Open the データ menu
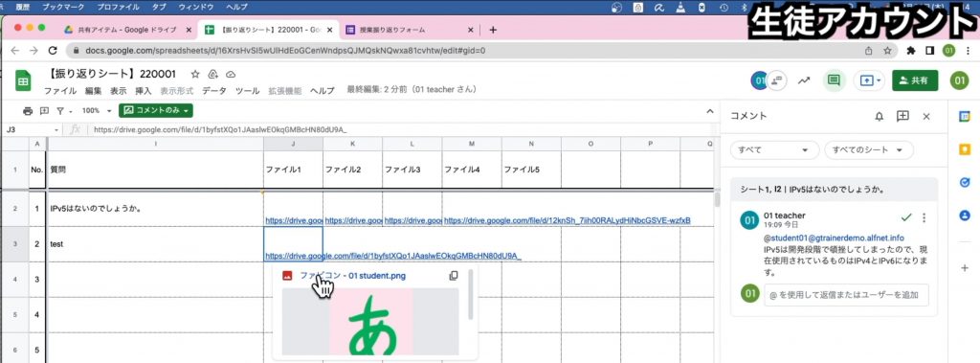980x363 pixels. pos(214,91)
